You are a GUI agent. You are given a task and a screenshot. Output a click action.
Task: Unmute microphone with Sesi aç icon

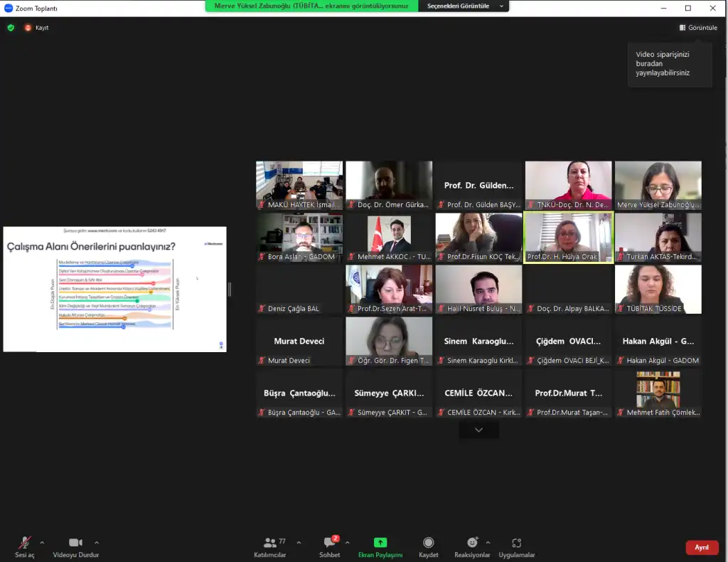coord(25,543)
